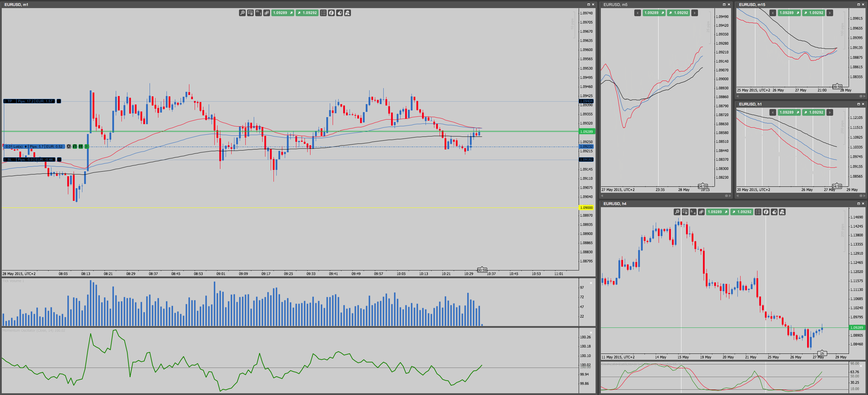Viewport: 868px width, 395px height.
Task: Click yellow 1.09000 price level marker
Action: (x=586, y=208)
